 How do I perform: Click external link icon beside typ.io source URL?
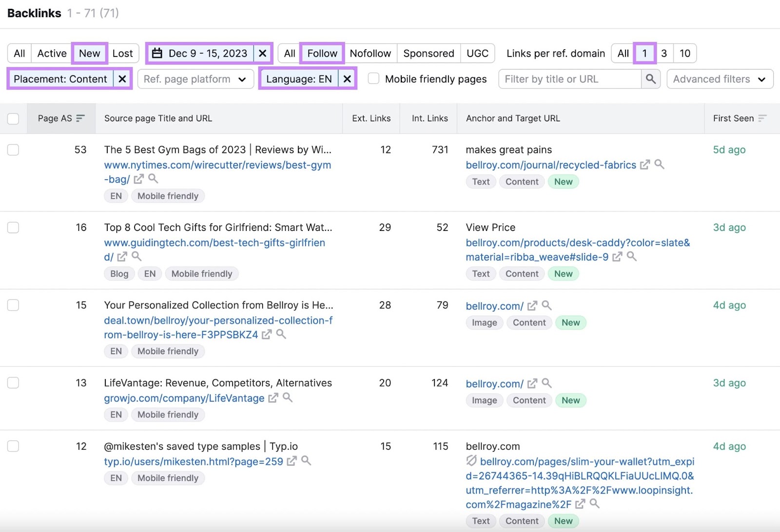pos(292,461)
